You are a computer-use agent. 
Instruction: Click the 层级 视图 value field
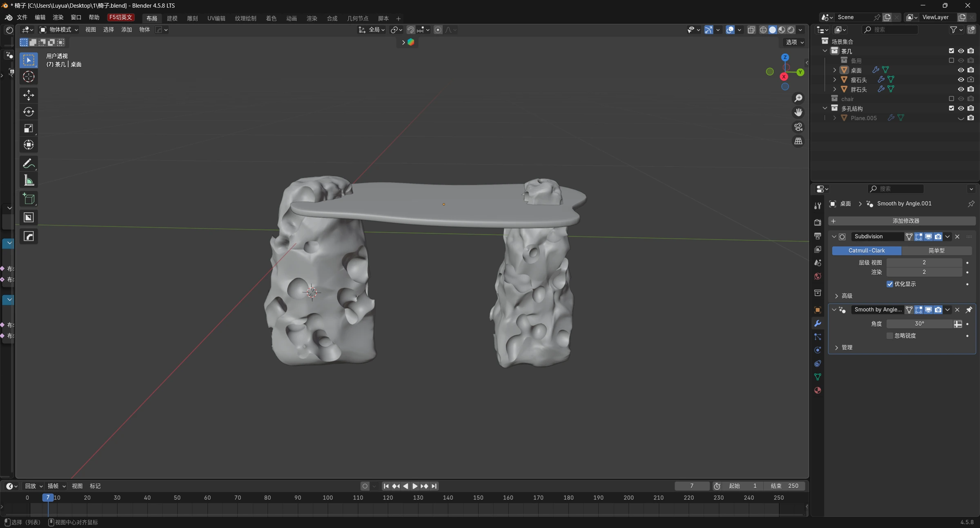[x=924, y=262]
